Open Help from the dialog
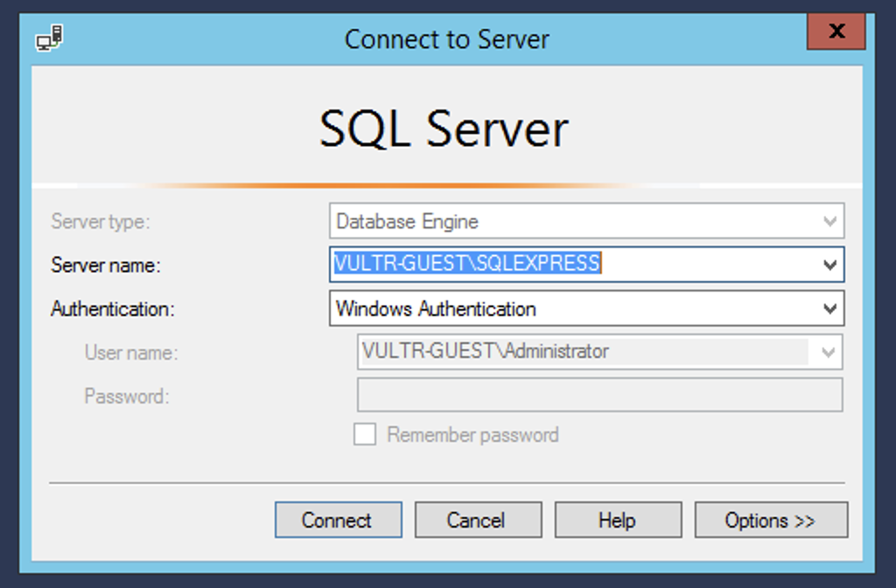 click(x=618, y=520)
